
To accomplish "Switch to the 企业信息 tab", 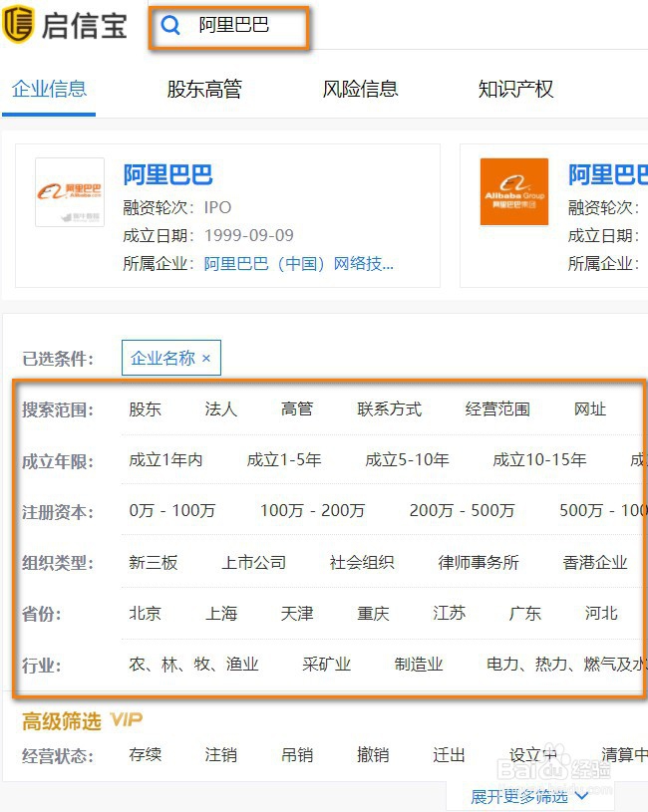I will click(x=49, y=89).
